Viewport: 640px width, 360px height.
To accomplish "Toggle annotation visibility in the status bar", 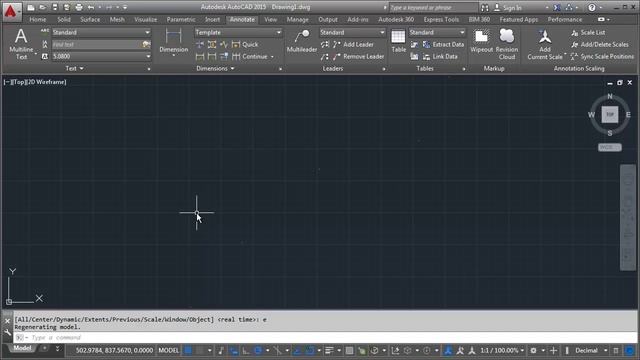I will click(448, 351).
